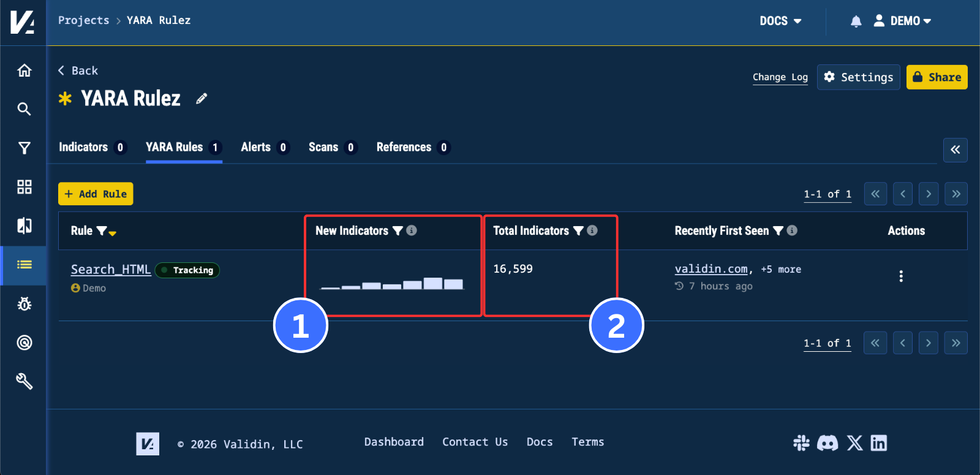The width and height of the screenshot is (980, 475).
Task: Edit project name with pencil icon
Action: coord(202,99)
